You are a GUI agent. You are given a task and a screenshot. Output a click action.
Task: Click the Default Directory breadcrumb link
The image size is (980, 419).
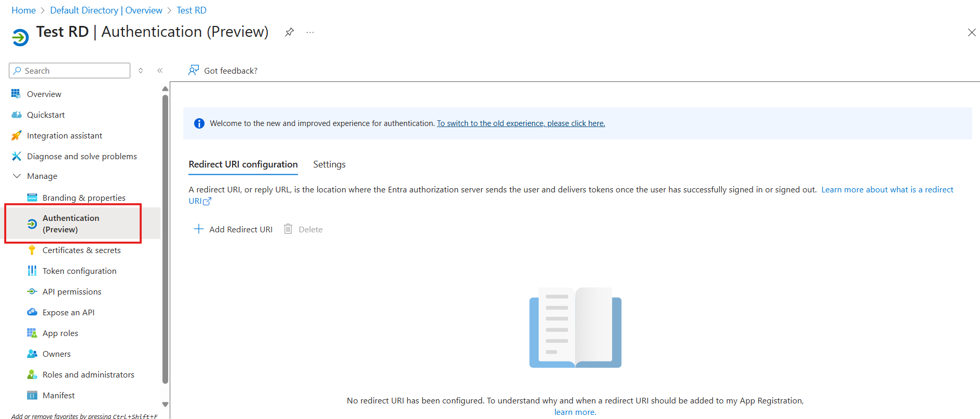(x=106, y=10)
